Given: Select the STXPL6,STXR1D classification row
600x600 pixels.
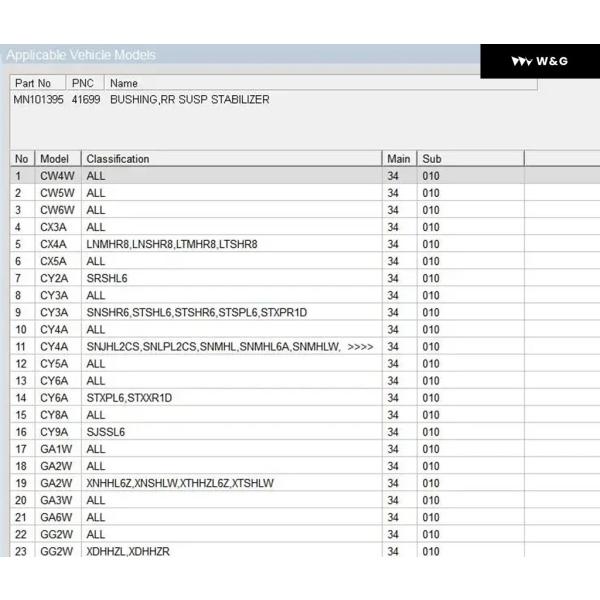Looking at the screenshot, I should 129,398.
